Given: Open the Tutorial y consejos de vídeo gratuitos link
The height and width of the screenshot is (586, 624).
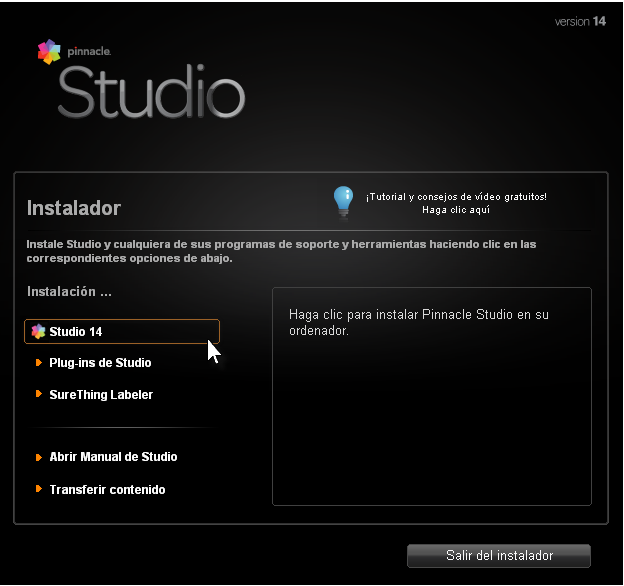Looking at the screenshot, I should (x=455, y=196).
